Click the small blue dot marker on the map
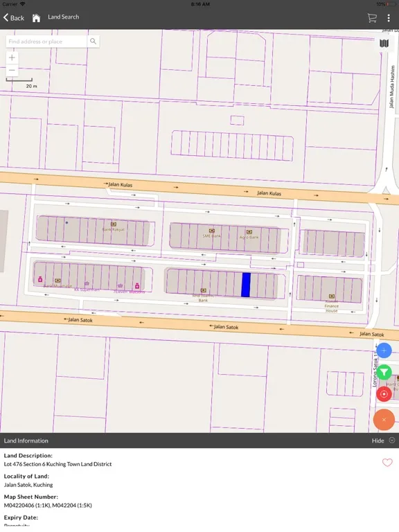 (x=66, y=223)
